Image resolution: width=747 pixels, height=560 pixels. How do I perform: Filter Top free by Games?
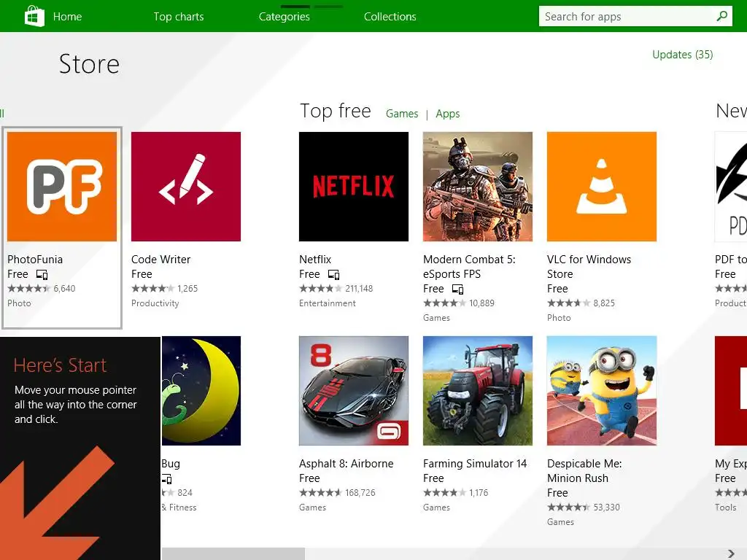[x=402, y=114]
